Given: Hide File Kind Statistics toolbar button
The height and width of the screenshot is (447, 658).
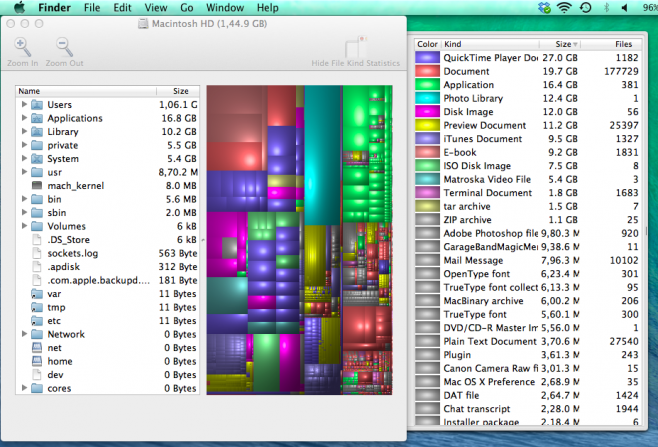Looking at the screenshot, I should coord(355,52).
